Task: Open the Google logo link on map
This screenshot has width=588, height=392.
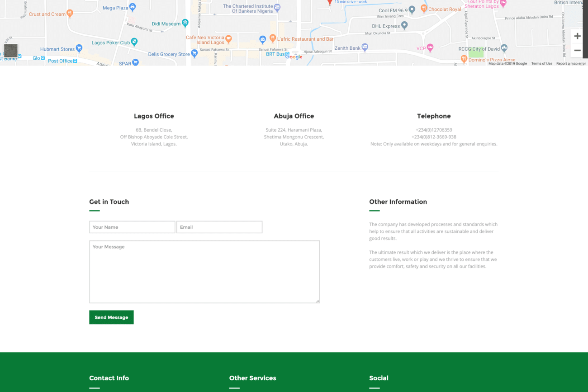Action: [x=294, y=57]
